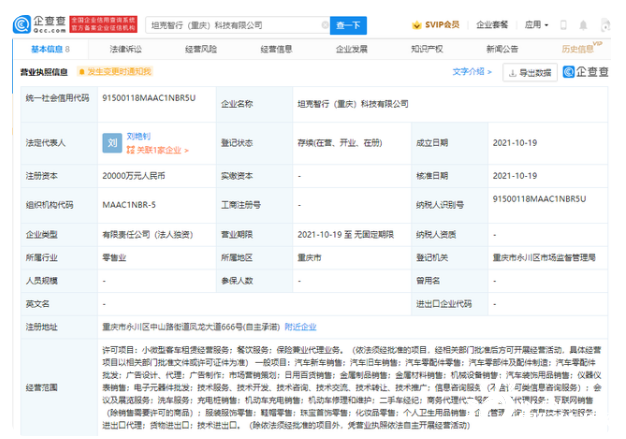Select the credit code 91500118MAAC1NBR5U under 统一社会信用代码

[x=149, y=98]
